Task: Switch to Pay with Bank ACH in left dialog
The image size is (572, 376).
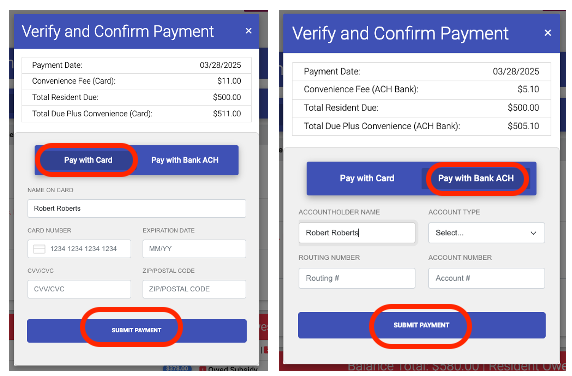Action: coord(185,160)
